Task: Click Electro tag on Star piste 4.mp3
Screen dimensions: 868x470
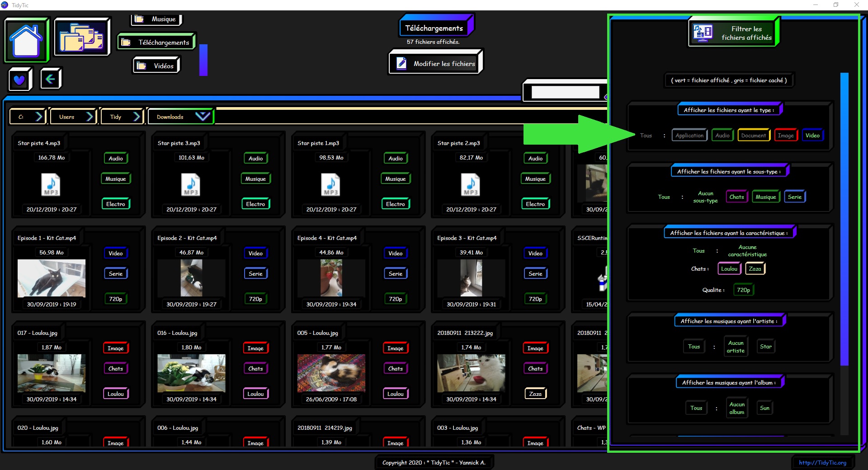Action: click(x=115, y=204)
